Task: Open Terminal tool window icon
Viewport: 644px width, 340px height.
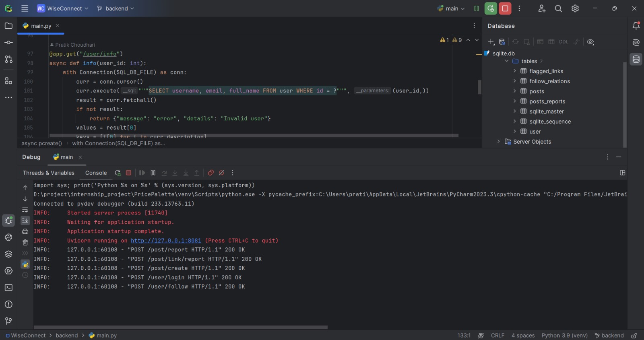Action: coord(8,288)
